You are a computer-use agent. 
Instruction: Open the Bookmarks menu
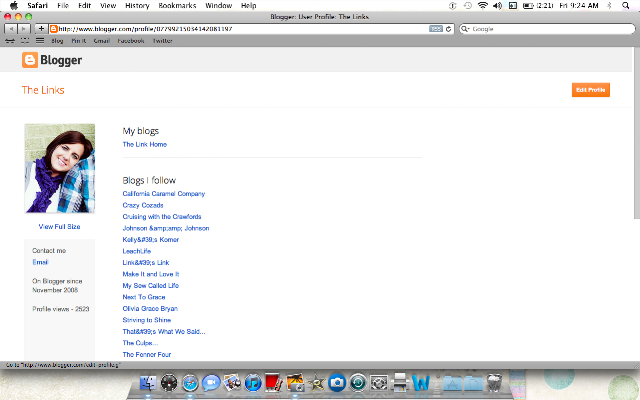pos(177,6)
